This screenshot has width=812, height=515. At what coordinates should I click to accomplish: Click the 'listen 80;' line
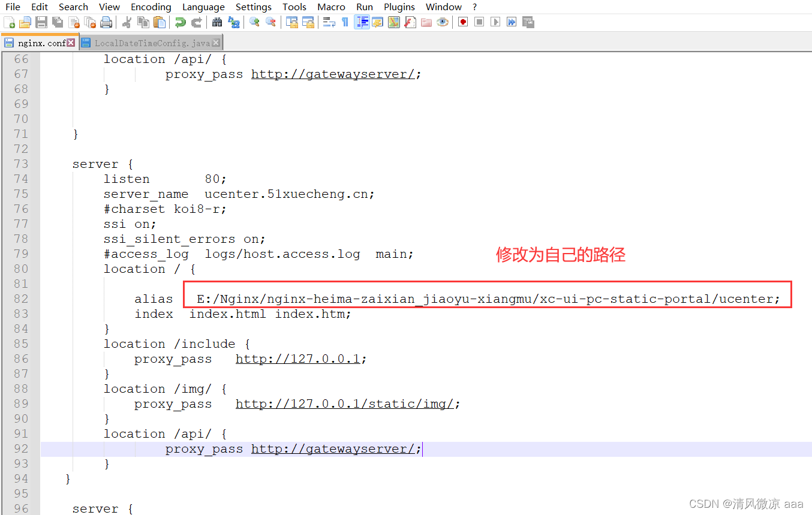tap(165, 179)
